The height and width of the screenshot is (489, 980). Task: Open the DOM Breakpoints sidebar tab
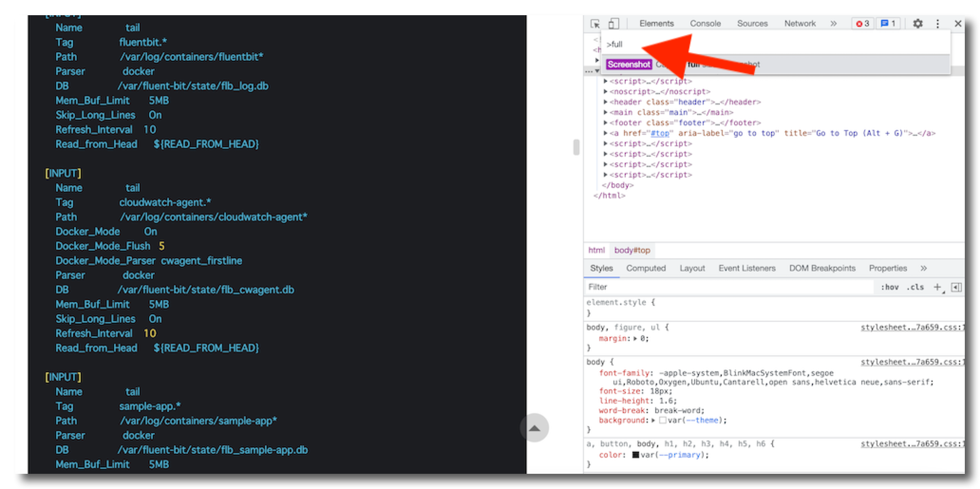point(822,268)
